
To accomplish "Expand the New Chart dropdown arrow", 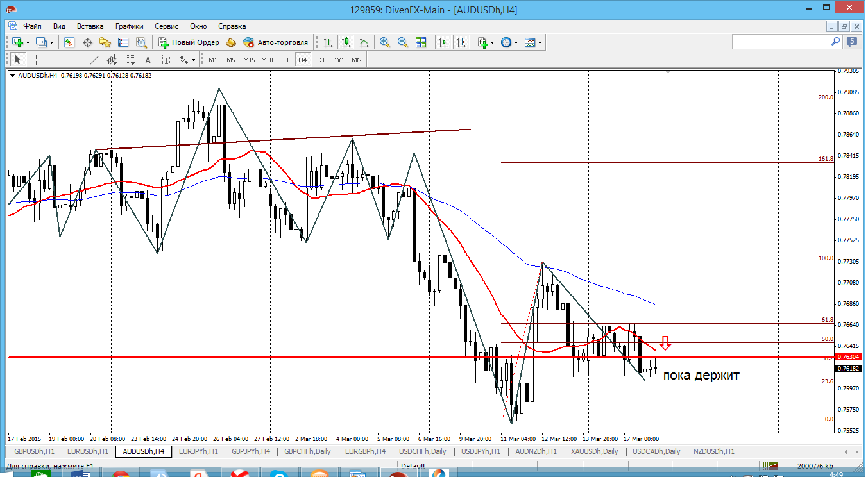I will point(28,42).
